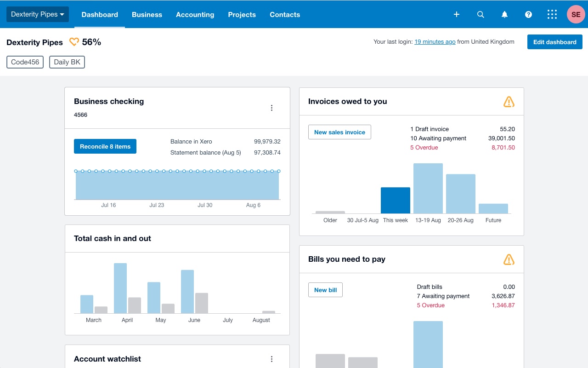Select the This week invoice bar
Viewport: 588px width, 368px height.
pos(395,201)
